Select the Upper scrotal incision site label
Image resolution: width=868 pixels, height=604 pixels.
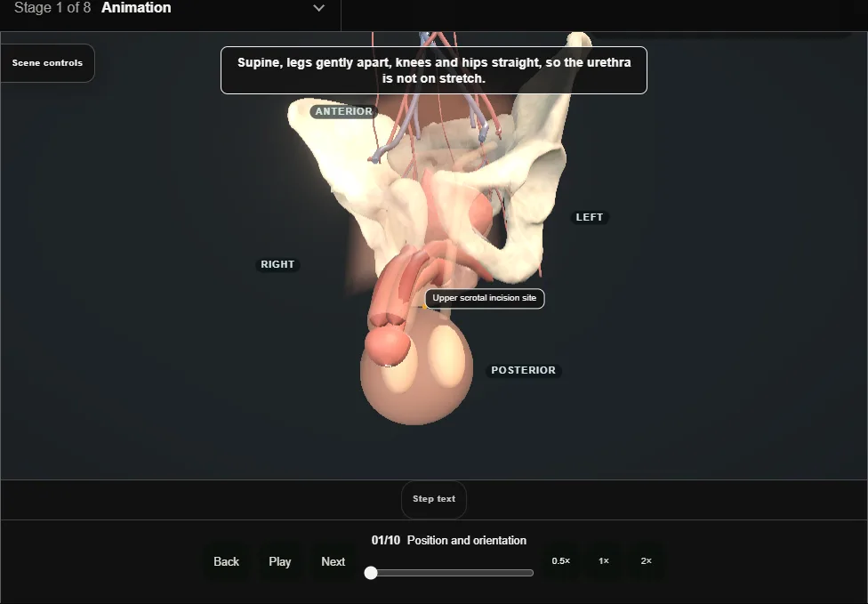pyautogui.click(x=485, y=298)
